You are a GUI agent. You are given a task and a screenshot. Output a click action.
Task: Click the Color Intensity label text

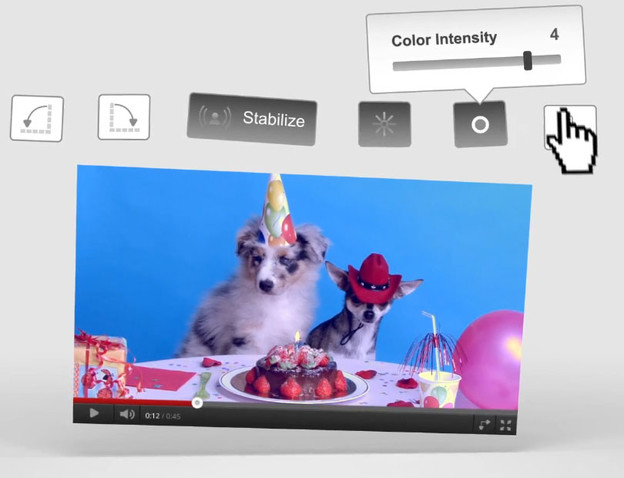pos(443,39)
